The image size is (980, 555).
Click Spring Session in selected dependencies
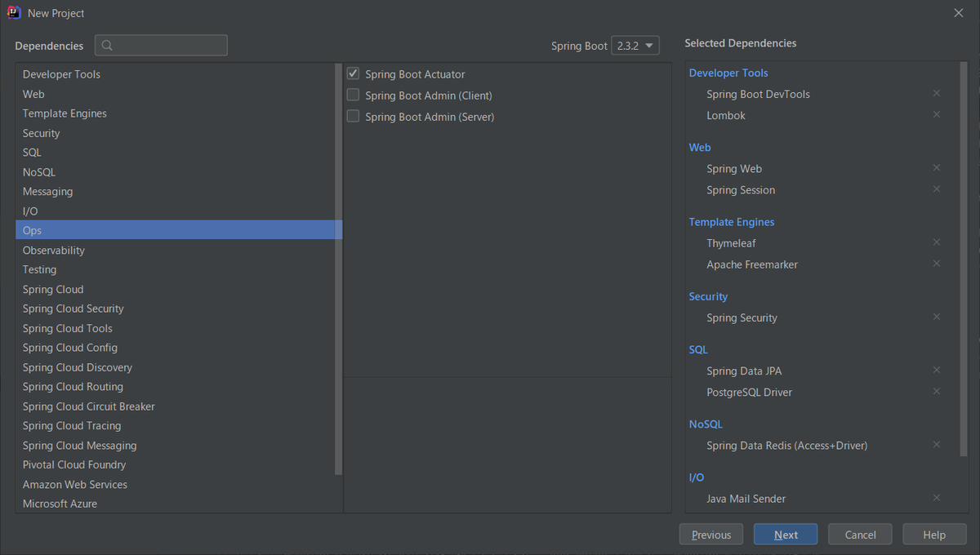(741, 189)
